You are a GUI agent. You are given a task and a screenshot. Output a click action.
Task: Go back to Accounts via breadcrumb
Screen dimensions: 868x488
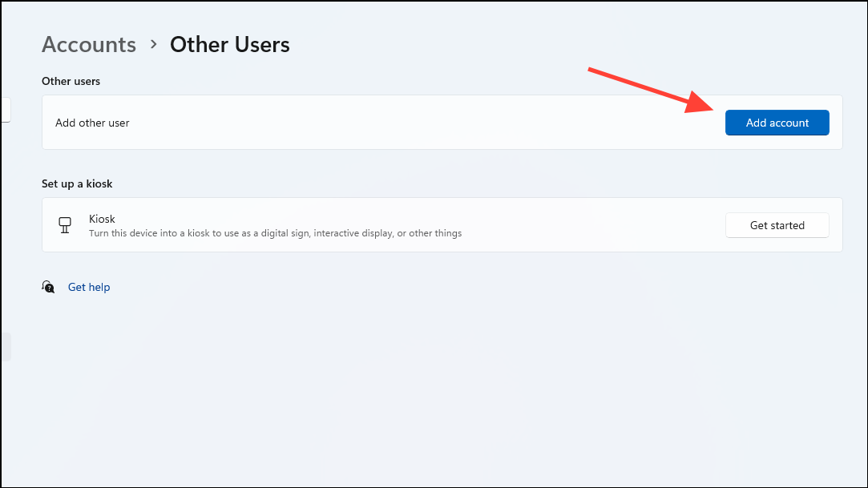(89, 44)
